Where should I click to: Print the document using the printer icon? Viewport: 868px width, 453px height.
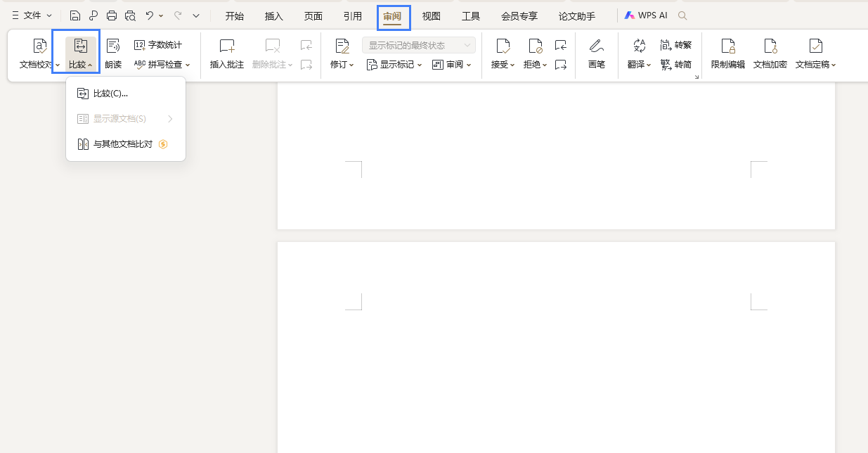pos(112,15)
